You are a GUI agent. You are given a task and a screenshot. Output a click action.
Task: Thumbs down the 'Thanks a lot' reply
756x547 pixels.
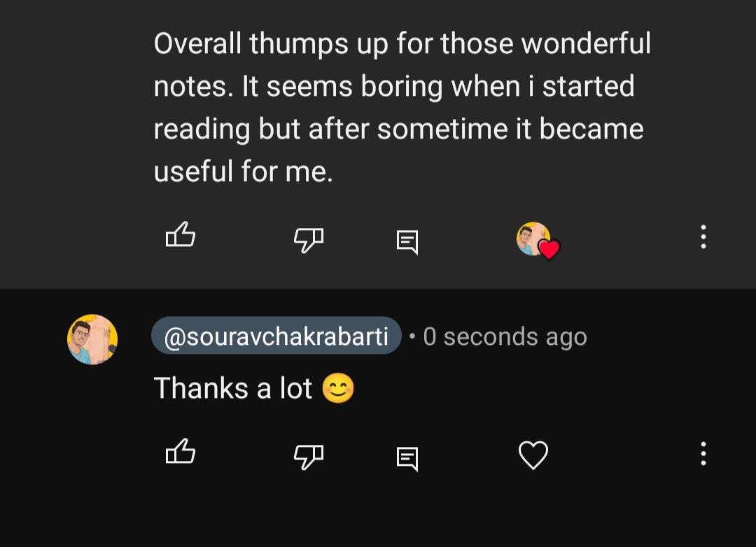308,457
